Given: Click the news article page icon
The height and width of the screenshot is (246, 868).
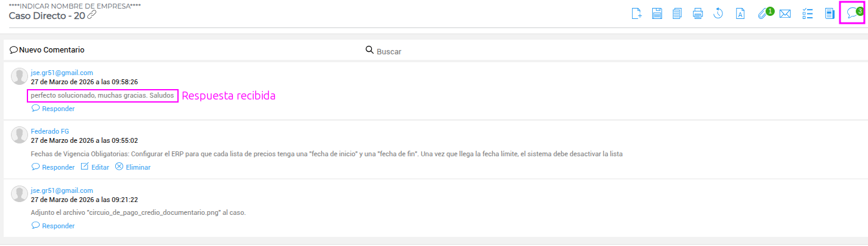Looking at the screenshot, I should [x=830, y=14].
